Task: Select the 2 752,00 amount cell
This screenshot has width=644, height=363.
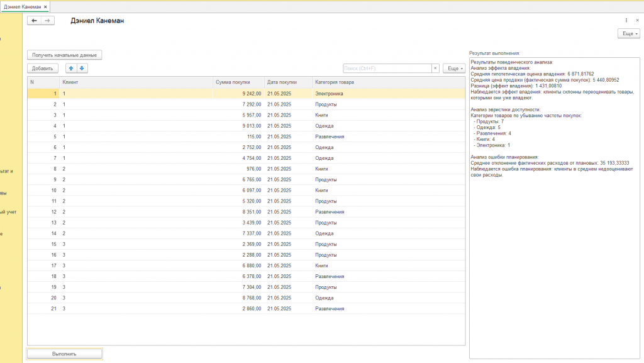Action: [238, 147]
